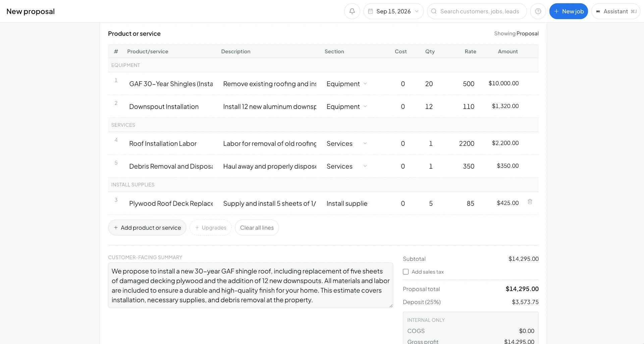Image resolution: width=644 pixels, height=344 pixels.
Task: Open Section selector for Plywood Roof Deck
Action: point(347,204)
